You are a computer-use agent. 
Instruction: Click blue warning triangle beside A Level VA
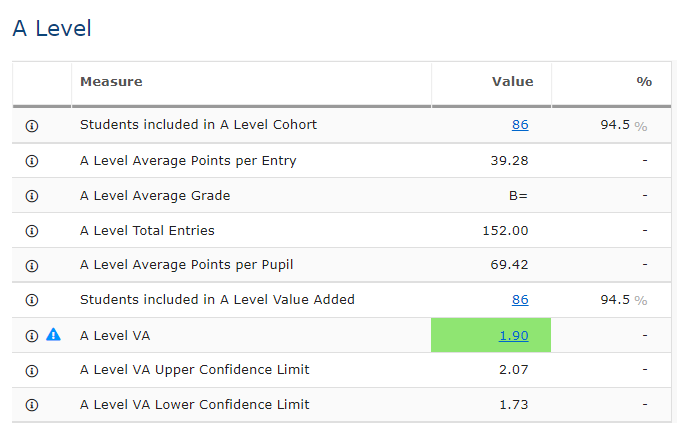tap(54, 335)
